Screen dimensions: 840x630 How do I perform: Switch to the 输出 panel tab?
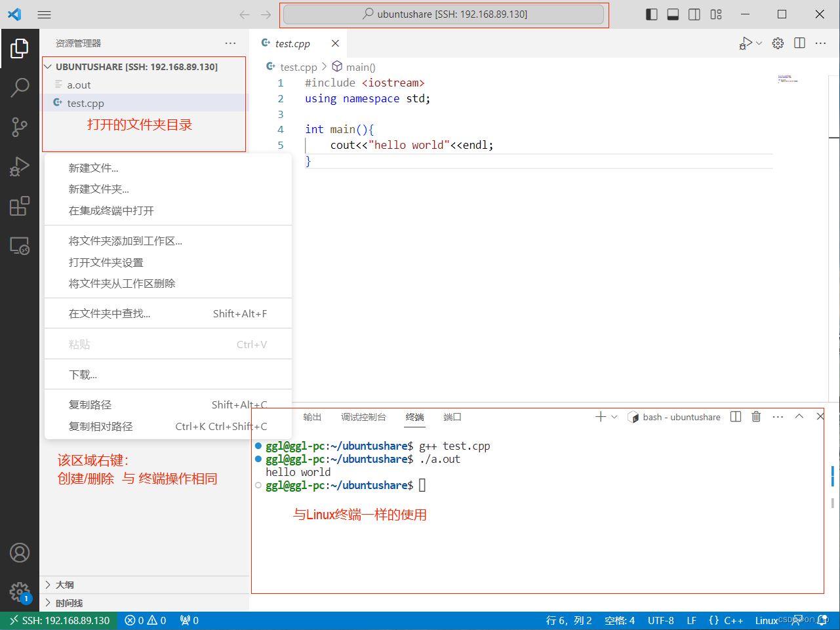312,417
